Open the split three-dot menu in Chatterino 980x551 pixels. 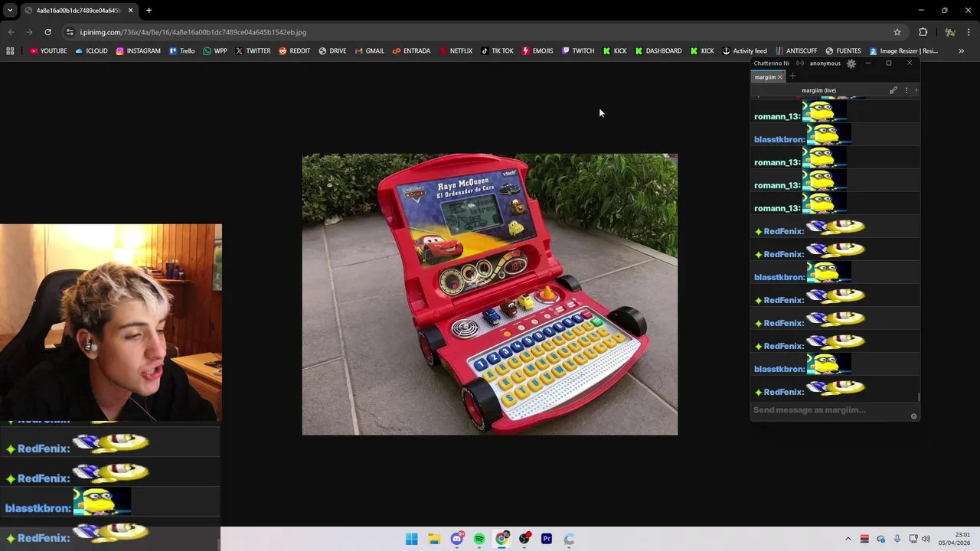[x=906, y=90]
